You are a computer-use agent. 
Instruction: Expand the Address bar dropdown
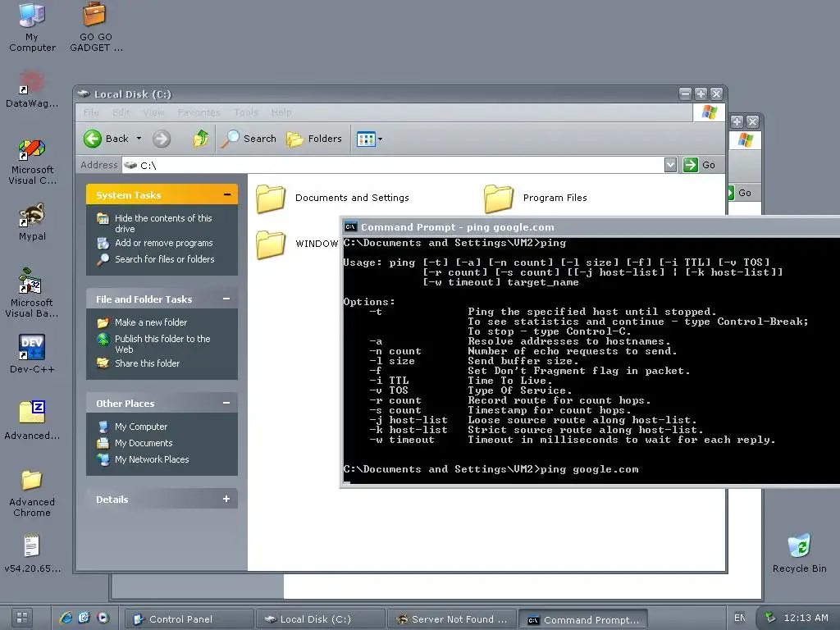(x=670, y=165)
